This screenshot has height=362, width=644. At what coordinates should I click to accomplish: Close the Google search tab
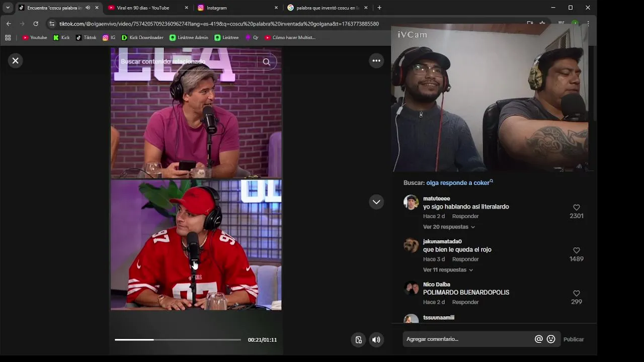point(366,8)
